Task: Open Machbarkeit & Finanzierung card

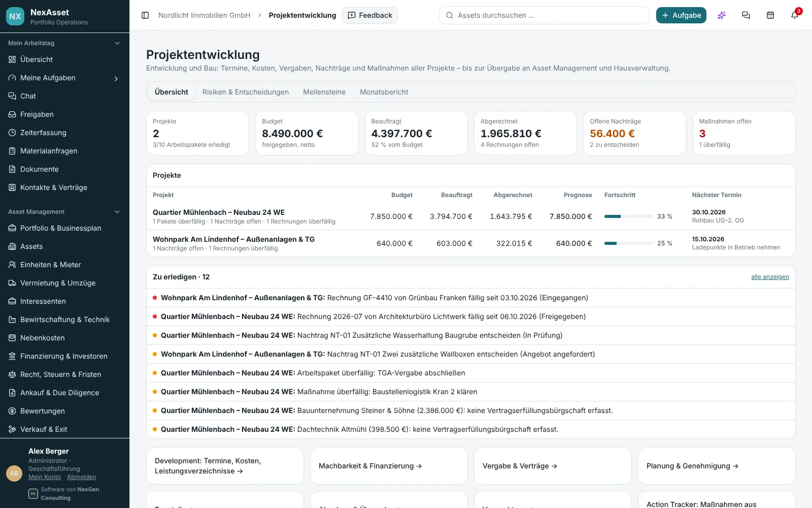Action: (389, 466)
